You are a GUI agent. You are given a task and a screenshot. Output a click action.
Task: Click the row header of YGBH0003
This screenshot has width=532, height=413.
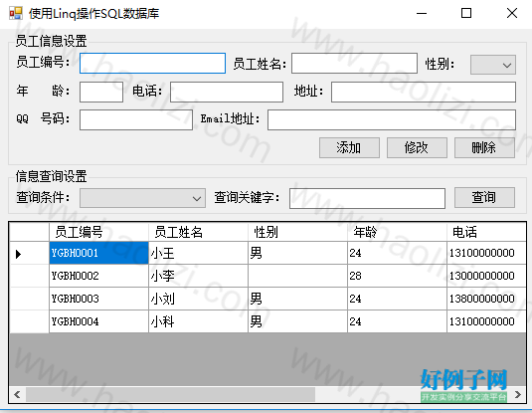(30, 299)
